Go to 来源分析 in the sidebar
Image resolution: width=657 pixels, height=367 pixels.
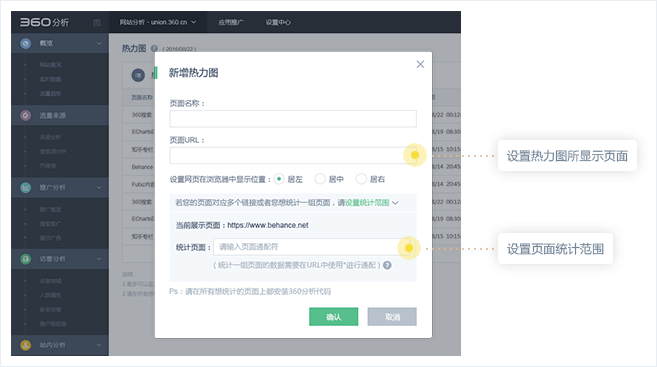[50, 137]
